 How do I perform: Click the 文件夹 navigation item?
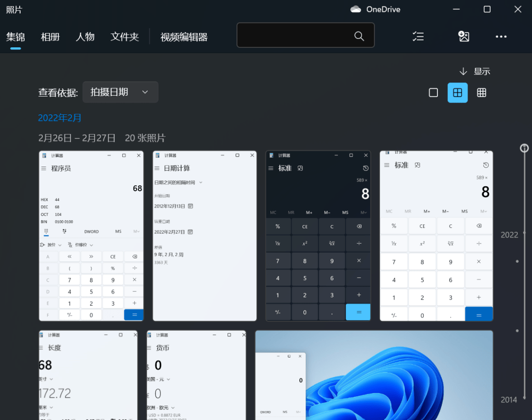[x=125, y=36]
